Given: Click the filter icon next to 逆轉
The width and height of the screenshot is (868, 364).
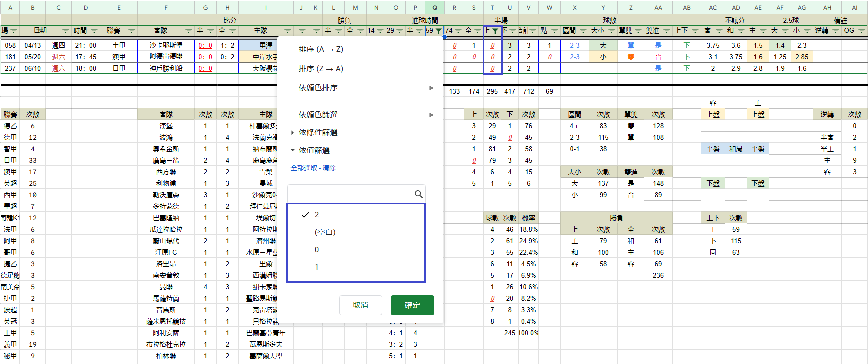Looking at the screenshot, I should coord(836,31).
